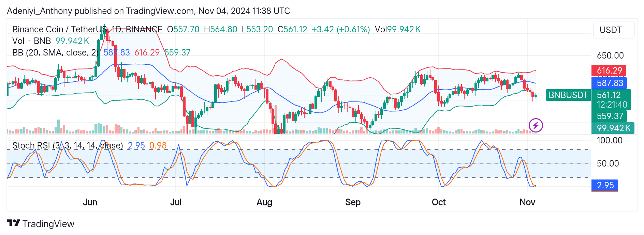Click the Jun label on time axis

pos(90,202)
